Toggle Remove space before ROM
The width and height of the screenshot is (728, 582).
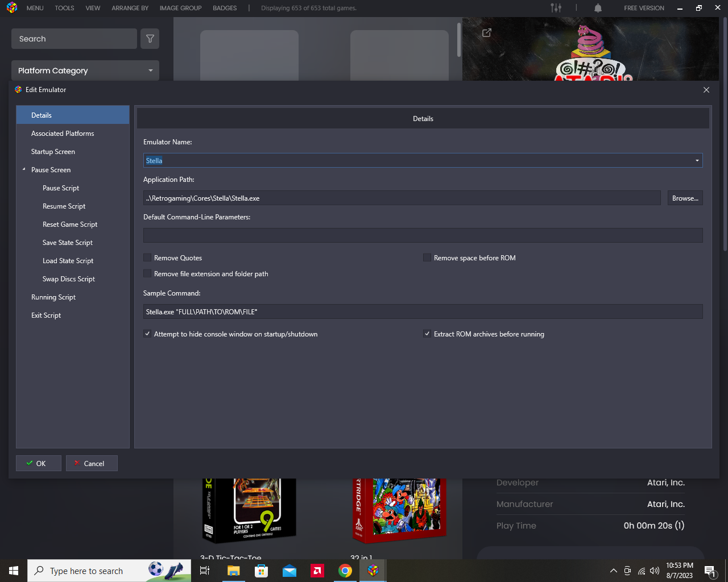coord(427,257)
